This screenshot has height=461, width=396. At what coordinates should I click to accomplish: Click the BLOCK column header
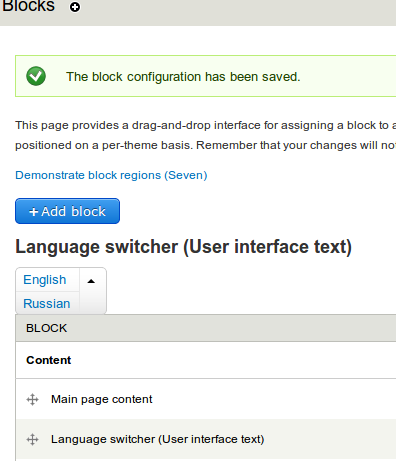coord(47,328)
